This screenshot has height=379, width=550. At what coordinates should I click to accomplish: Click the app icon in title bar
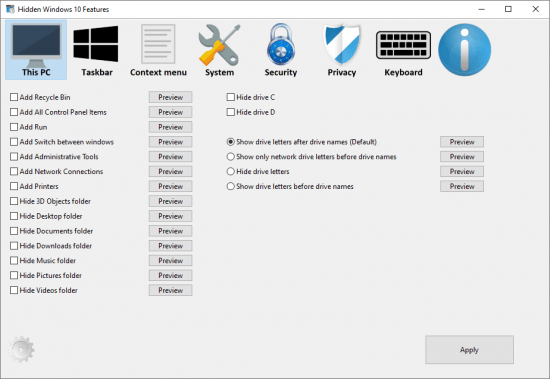click(10, 9)
